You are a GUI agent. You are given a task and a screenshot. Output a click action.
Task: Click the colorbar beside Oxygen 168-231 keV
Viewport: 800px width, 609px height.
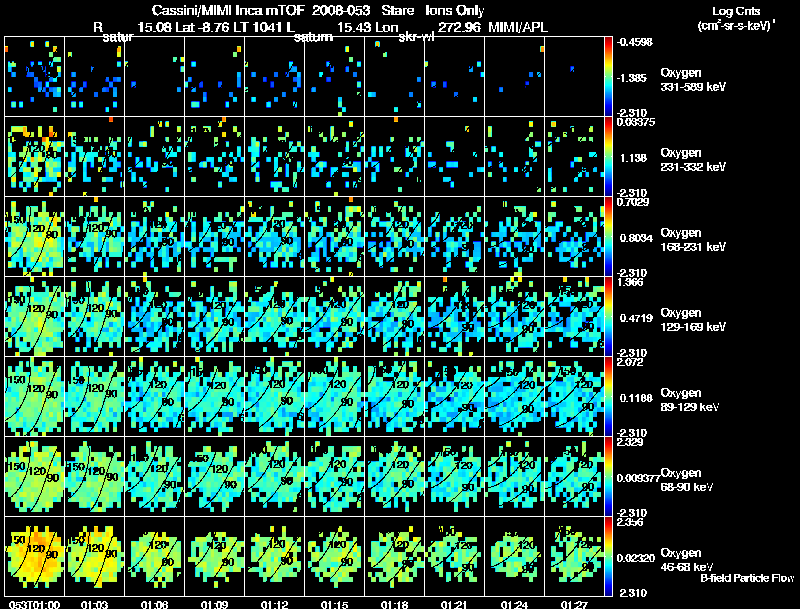pos(608,237)
